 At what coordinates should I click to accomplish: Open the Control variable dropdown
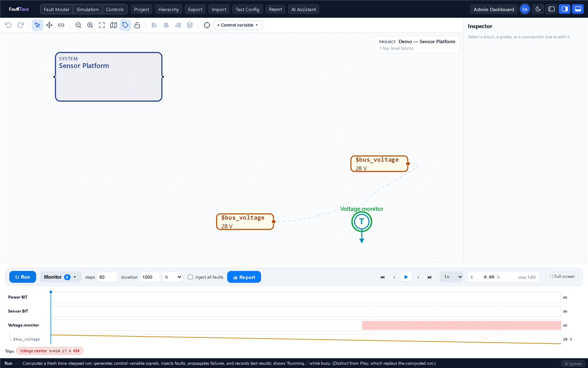pyautogui.click(x=238, y=25)
